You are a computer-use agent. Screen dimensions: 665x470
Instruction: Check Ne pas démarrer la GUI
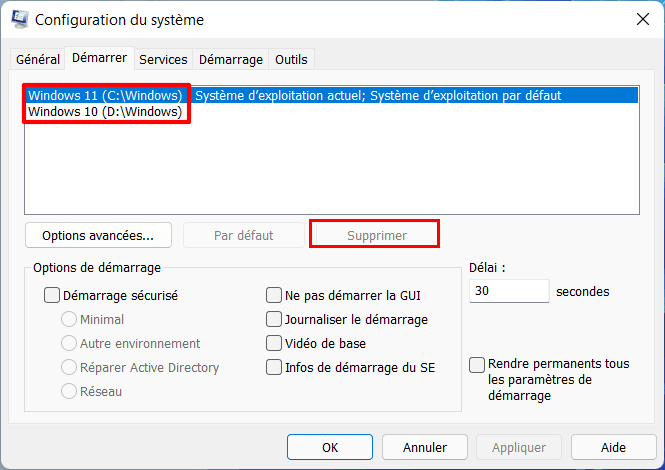click(274, 296)
